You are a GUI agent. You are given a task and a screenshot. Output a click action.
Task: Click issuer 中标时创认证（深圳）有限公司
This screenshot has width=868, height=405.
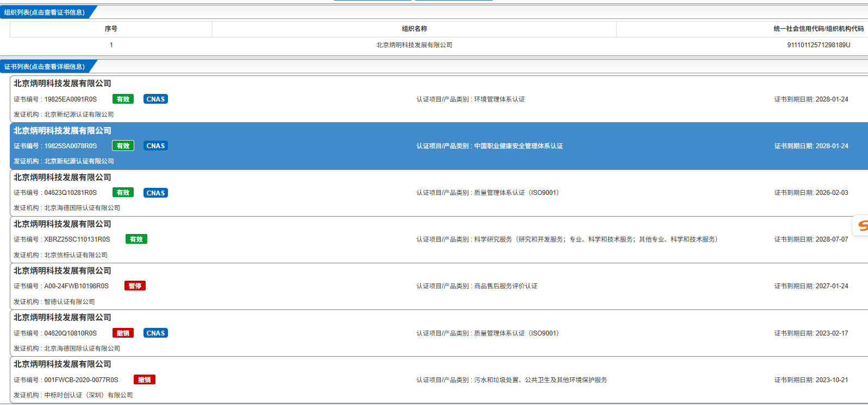click(89, 395)
